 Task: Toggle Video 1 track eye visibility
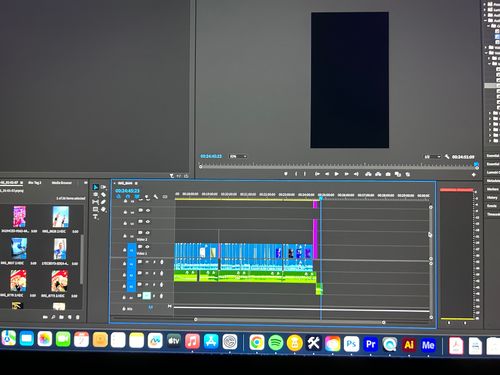click(x=147, y=247)
